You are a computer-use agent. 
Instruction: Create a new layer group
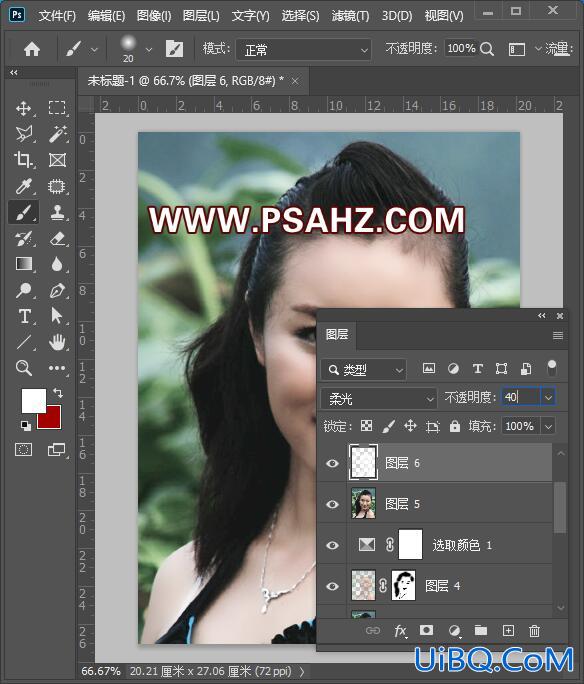(x=481, y=630)
